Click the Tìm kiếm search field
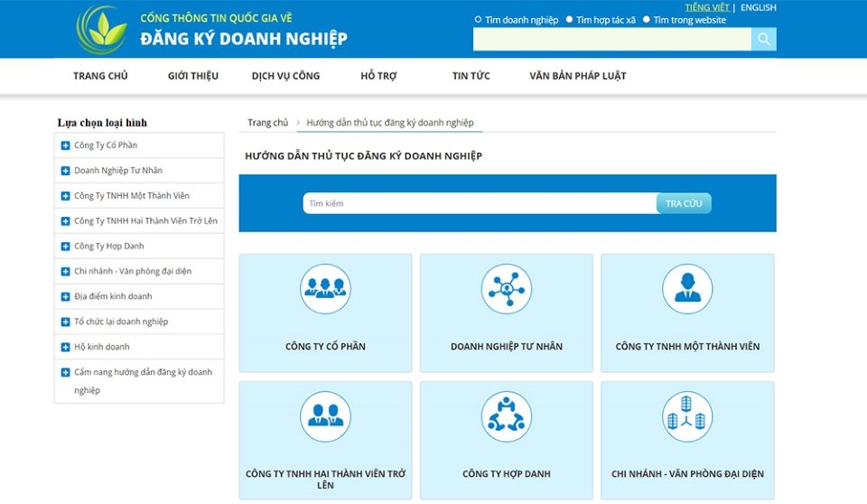This screenshot has width=867, height=504. tap(480, 203)
